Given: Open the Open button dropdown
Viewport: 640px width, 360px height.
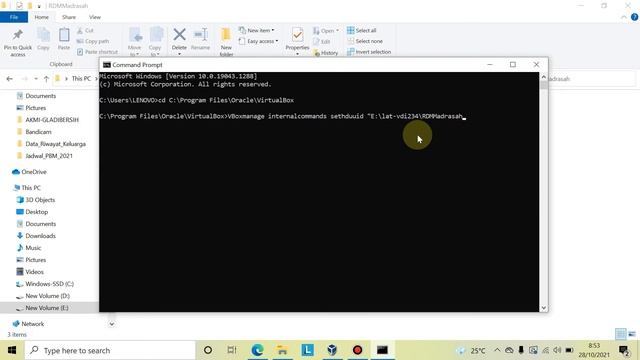Looking at the screenshot, I should pos(338,31).
